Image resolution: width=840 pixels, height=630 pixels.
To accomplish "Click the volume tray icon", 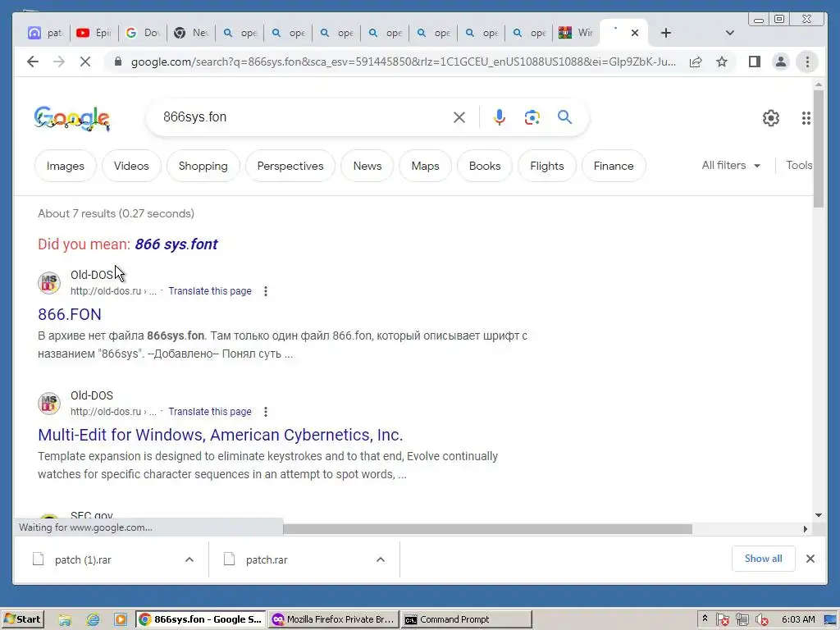I will [761, 620].
